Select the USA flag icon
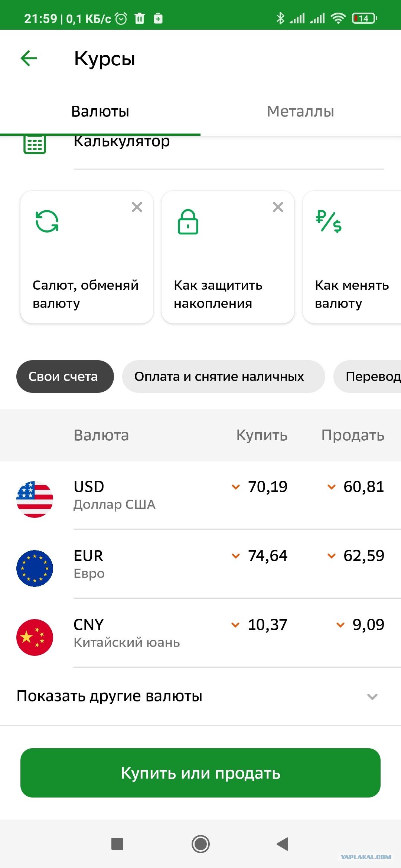The height and width of the screenshot is (868, 401). [x=35, y=499]
